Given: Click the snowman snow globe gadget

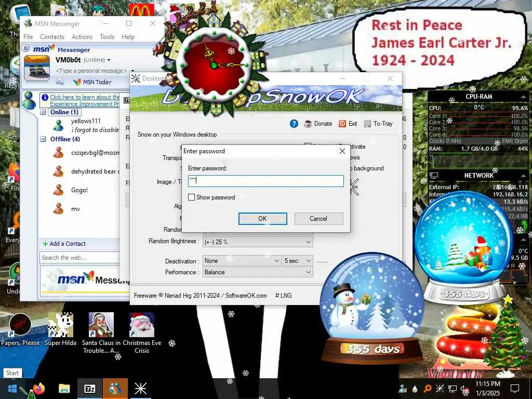Looking at the screenshot, I should (x=372, y=309).
